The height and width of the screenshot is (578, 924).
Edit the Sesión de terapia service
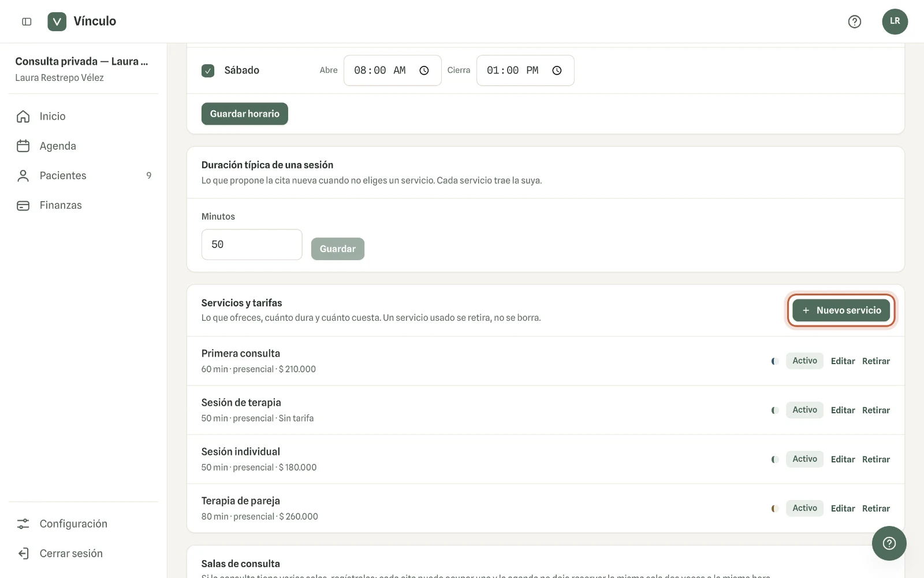pos(843,410)
